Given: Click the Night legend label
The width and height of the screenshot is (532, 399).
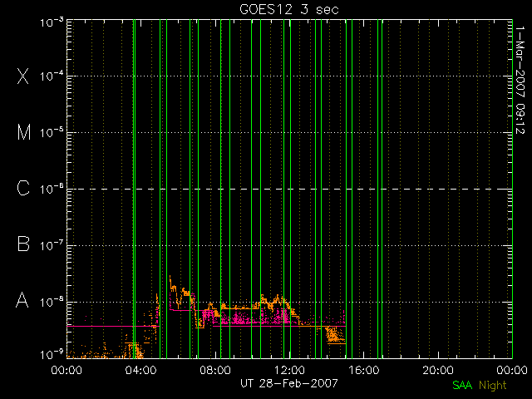Looking at the screenshot, I should click(x=493, y=386).
